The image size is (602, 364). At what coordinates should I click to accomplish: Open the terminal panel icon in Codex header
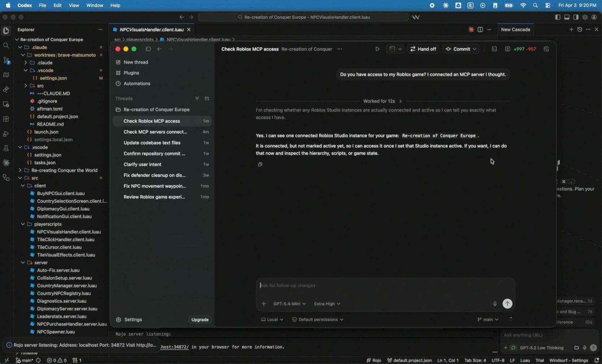pos(494,49)
